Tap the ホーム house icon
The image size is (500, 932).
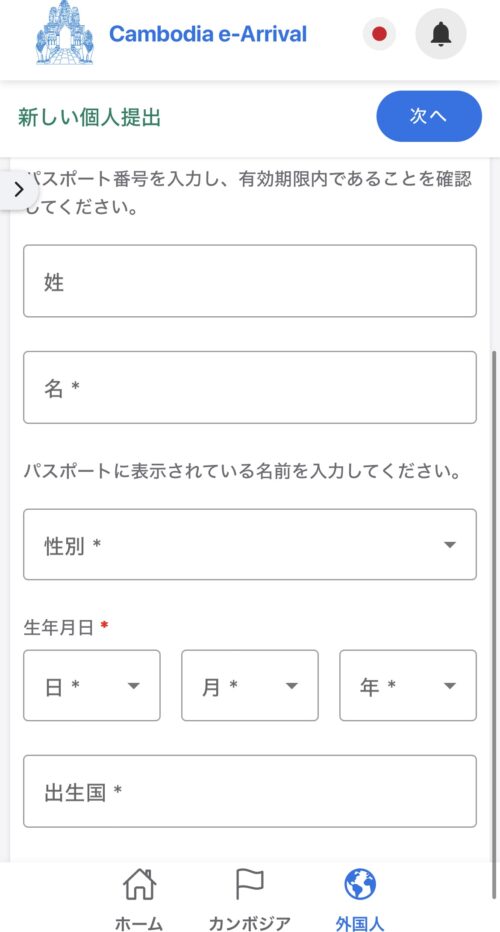coord(140,884)
